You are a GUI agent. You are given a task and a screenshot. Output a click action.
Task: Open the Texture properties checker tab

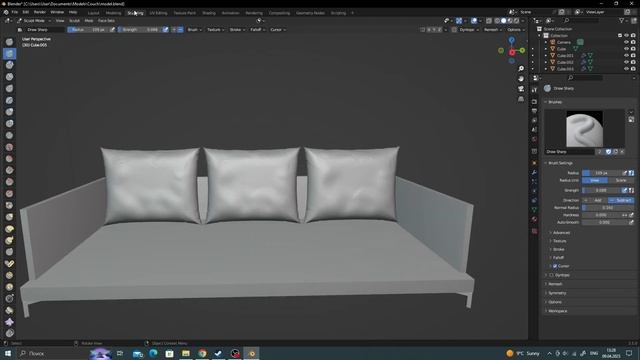pos(534,231)
